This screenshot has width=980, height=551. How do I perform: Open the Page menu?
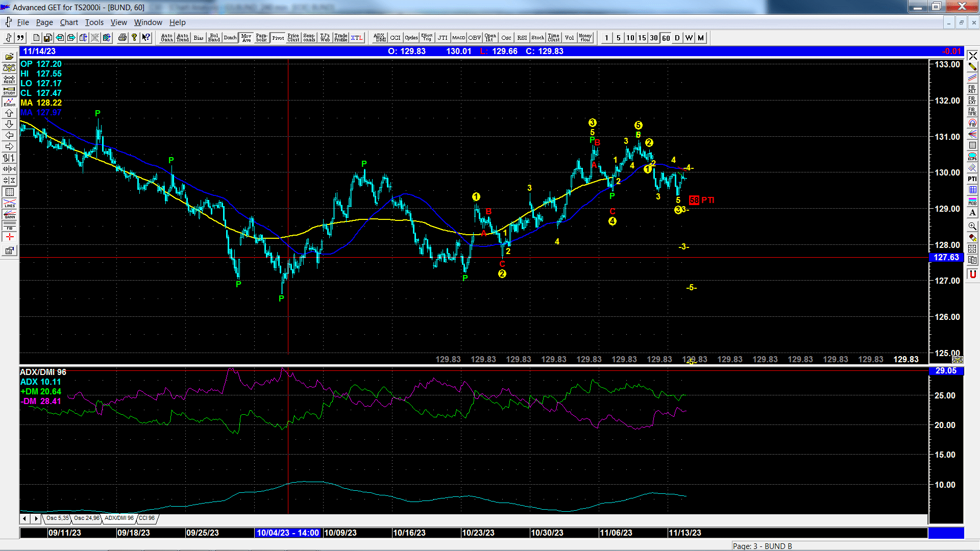coord(44,22)
